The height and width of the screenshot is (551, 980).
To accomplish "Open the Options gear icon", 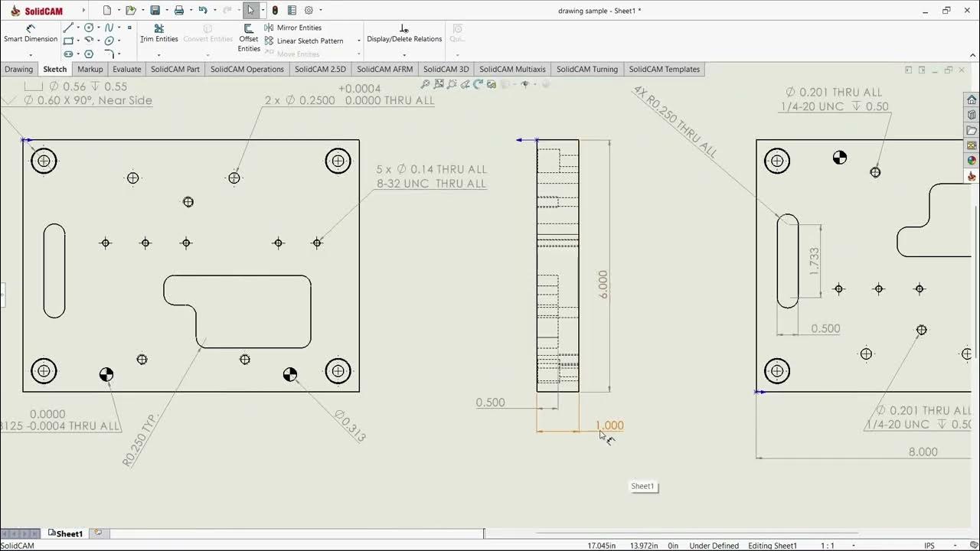I will pos(309,11).
